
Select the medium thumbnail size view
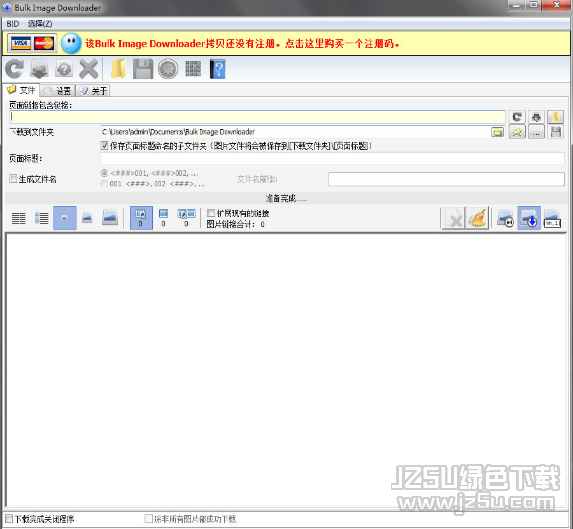pos(87,218)
